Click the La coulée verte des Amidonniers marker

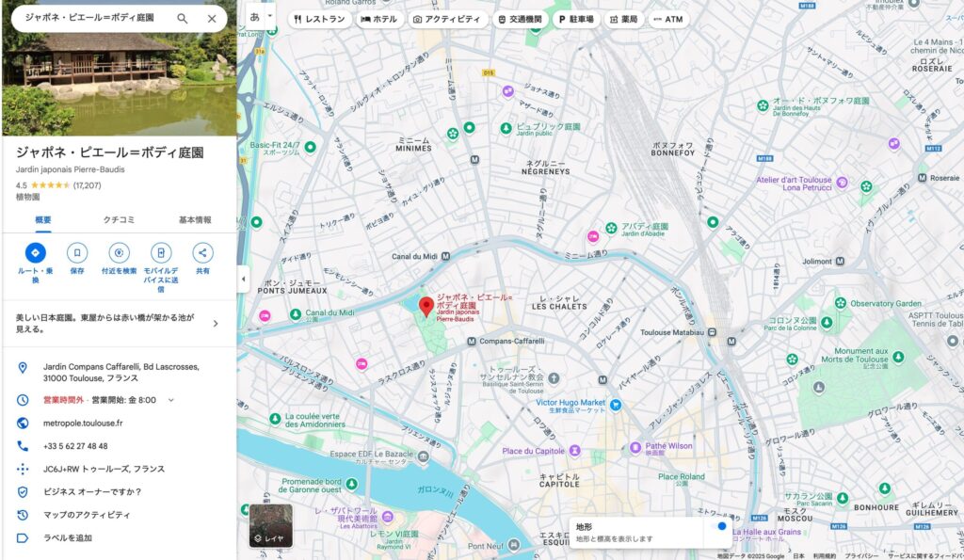tap(276, 419)
